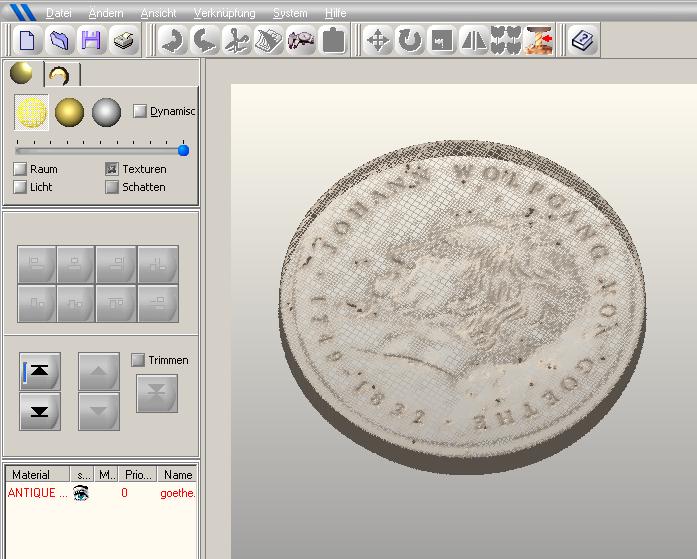Screen dimensions: 697x559
Task: Switch to the curved arrow tab
Action: click(59, 75)
